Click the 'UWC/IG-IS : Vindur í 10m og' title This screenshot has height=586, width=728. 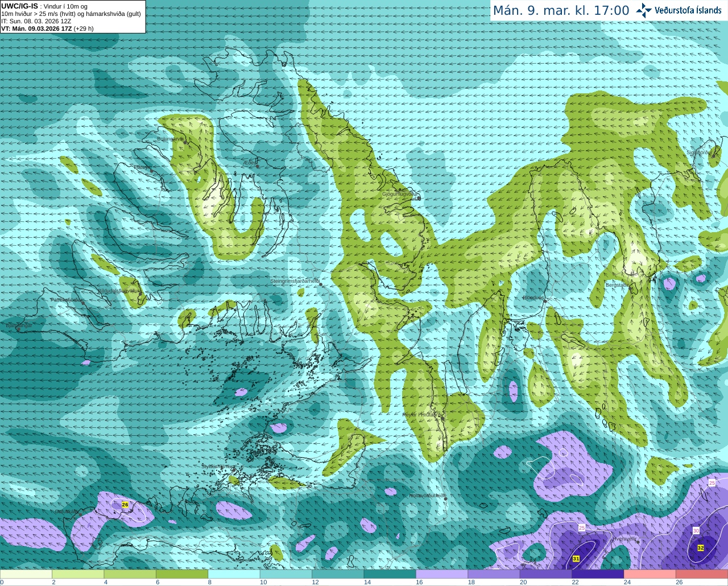pyautogui.click(x=43, y=6)
